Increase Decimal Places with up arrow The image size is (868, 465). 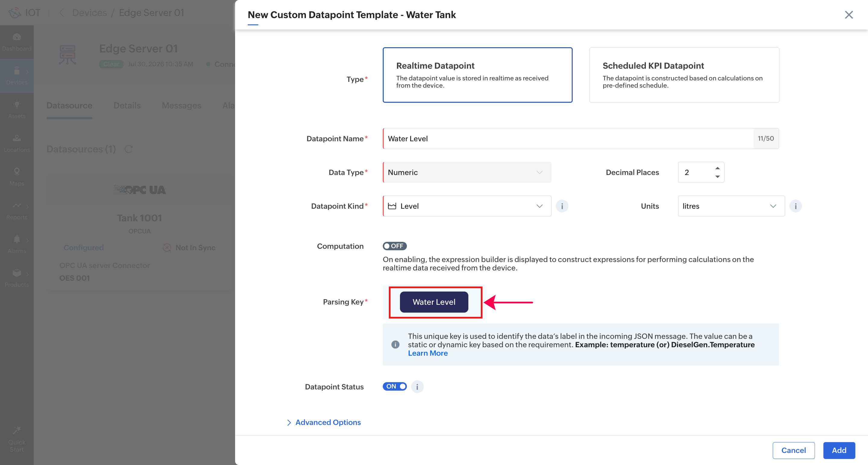[x=717, y=168]
